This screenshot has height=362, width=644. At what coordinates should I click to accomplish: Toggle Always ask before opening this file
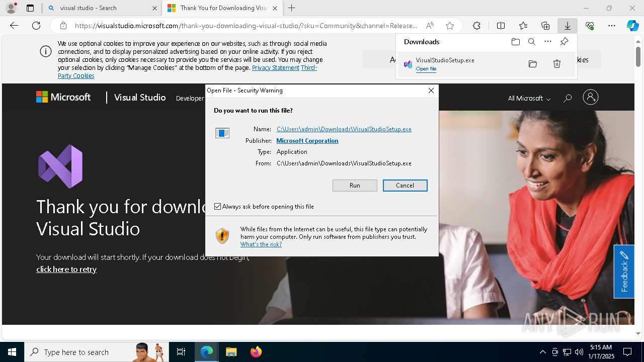(x=218, y=207)
